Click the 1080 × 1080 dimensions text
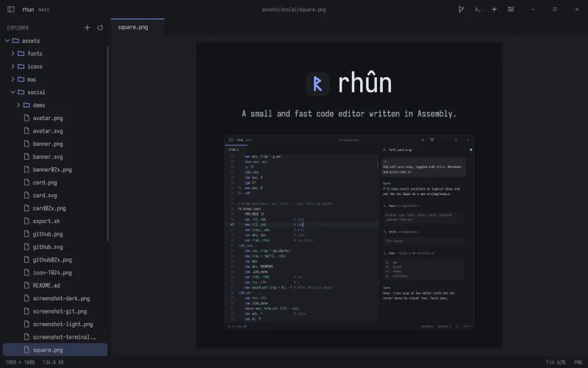 click(x=21, y=362)
